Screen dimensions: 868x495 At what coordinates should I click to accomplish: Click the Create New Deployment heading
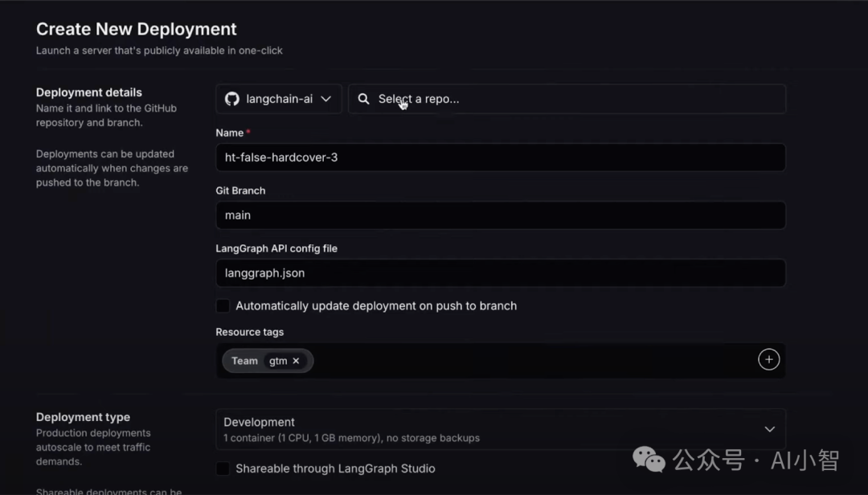136,29
